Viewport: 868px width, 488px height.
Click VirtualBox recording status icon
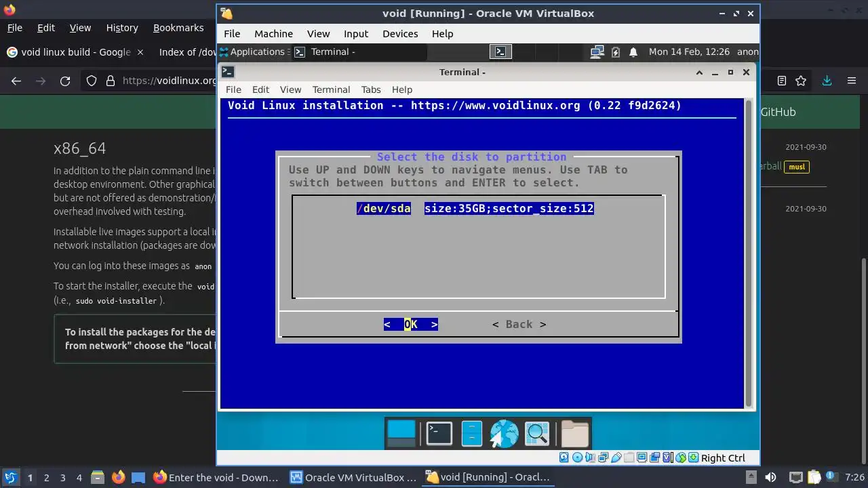click(x=654, y=458)
